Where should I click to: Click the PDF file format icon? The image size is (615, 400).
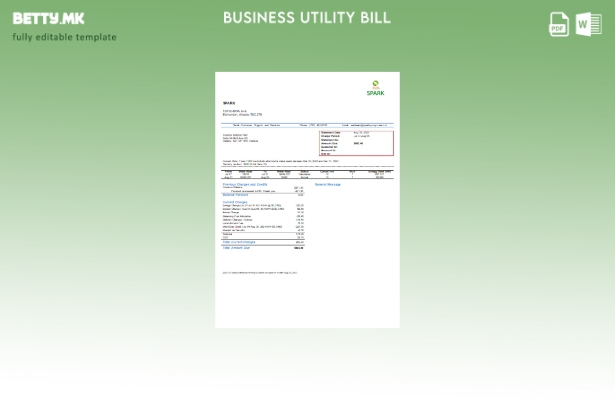tap(559, 25)
